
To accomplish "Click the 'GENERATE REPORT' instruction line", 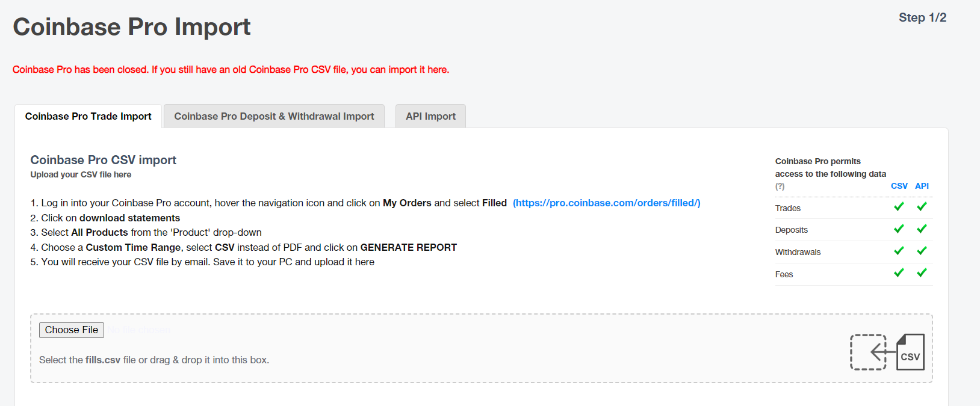I will [x=244, y=247].
